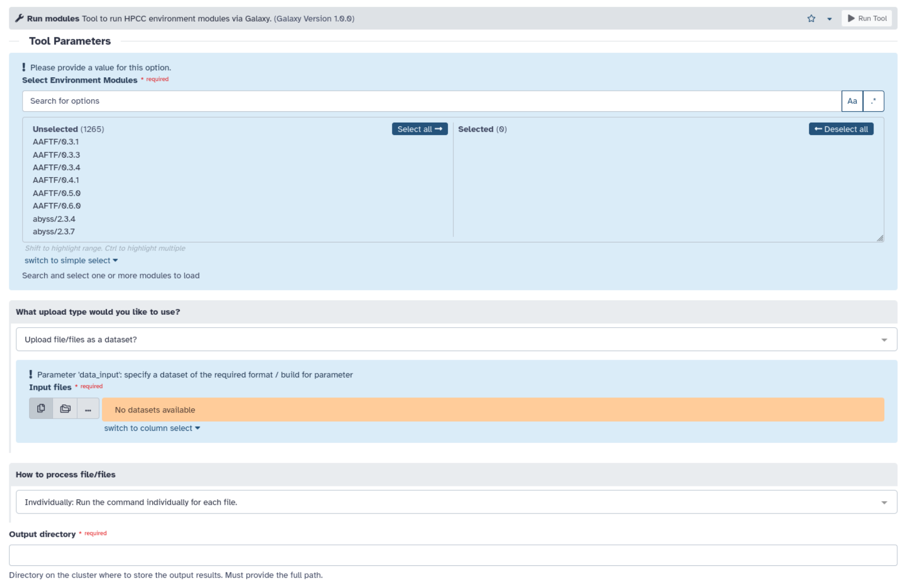Select module AAFTF/0.3.4
This screenshot has width=908, height=588.
[56, 167]
